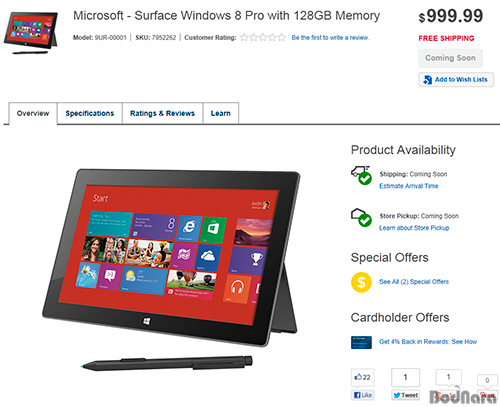This screenshot has width=500, height=407.
Task: Click the small Surface product thumbnail
Action: click(31, 33)
